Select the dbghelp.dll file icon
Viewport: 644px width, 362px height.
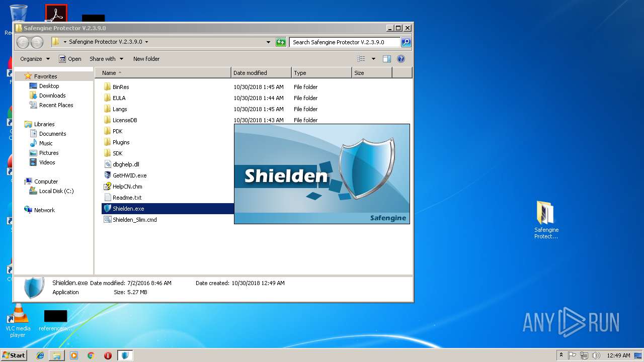coord(107,164)
